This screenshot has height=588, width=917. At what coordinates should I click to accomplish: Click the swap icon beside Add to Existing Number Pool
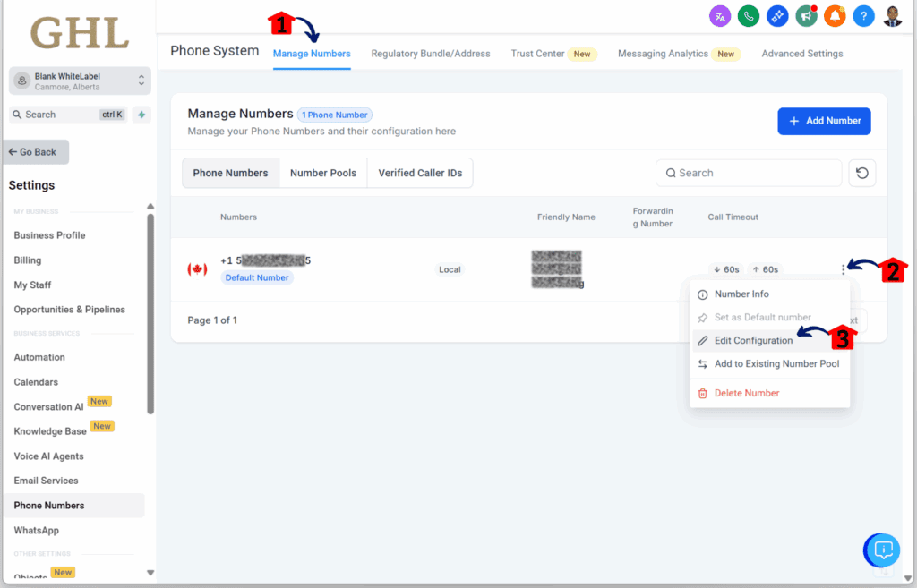702,364
